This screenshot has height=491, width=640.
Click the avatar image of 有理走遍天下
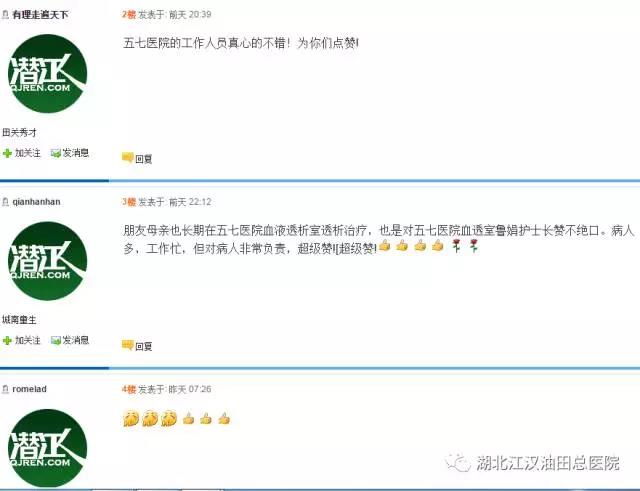click(x=47, y=73)
